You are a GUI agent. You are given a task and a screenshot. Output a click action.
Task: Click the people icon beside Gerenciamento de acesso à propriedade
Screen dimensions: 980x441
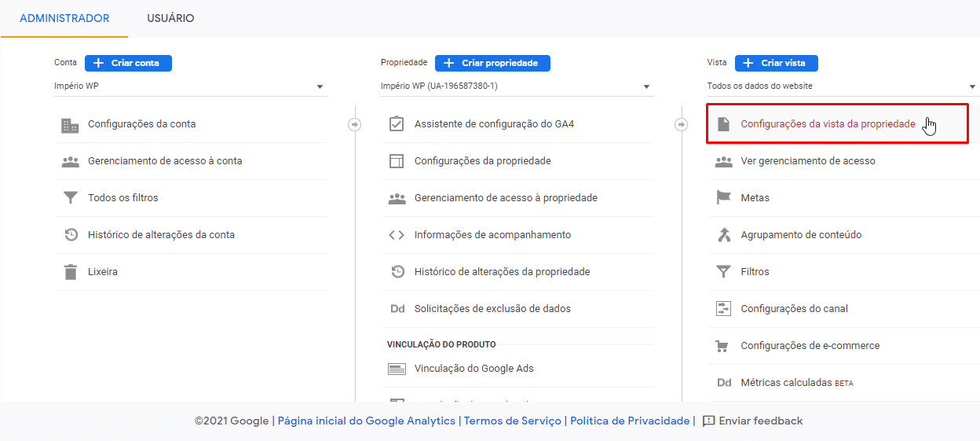click(x=397, y=198)
